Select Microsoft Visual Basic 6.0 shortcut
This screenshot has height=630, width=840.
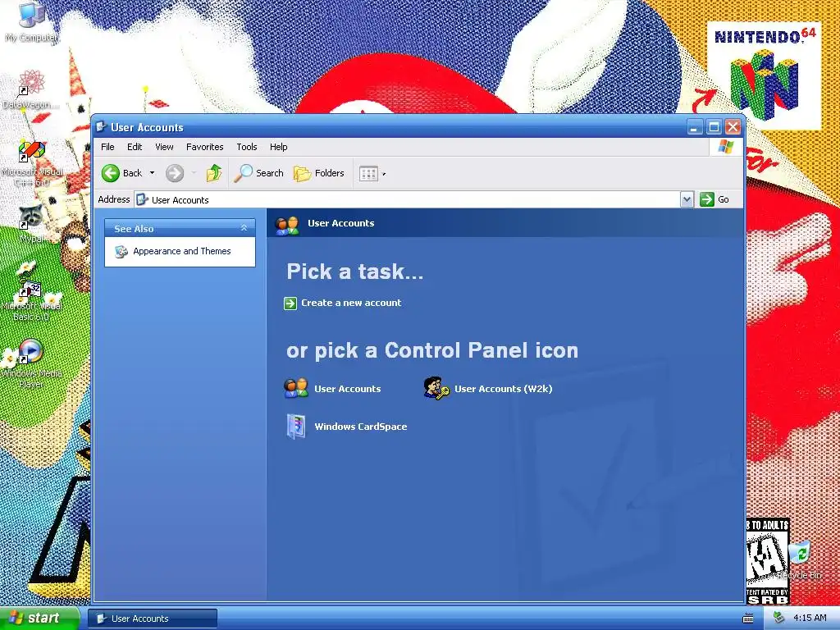(31, 300)
